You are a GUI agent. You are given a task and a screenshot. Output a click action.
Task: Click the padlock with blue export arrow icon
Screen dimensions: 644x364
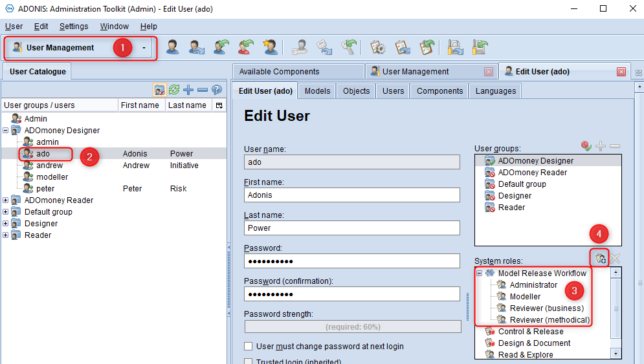tap(456, 47)
